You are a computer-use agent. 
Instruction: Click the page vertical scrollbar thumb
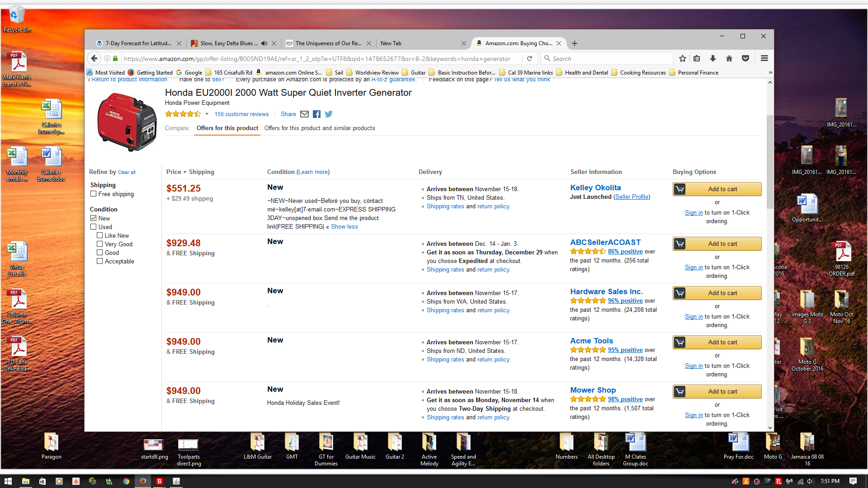click(770, 162)
